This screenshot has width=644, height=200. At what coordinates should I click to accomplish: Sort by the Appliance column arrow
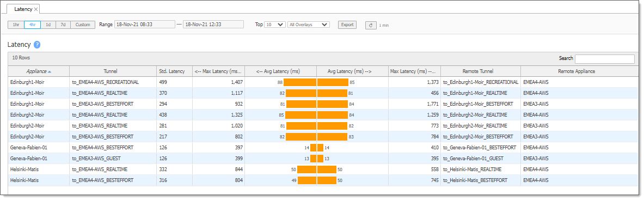pos(50,71)
